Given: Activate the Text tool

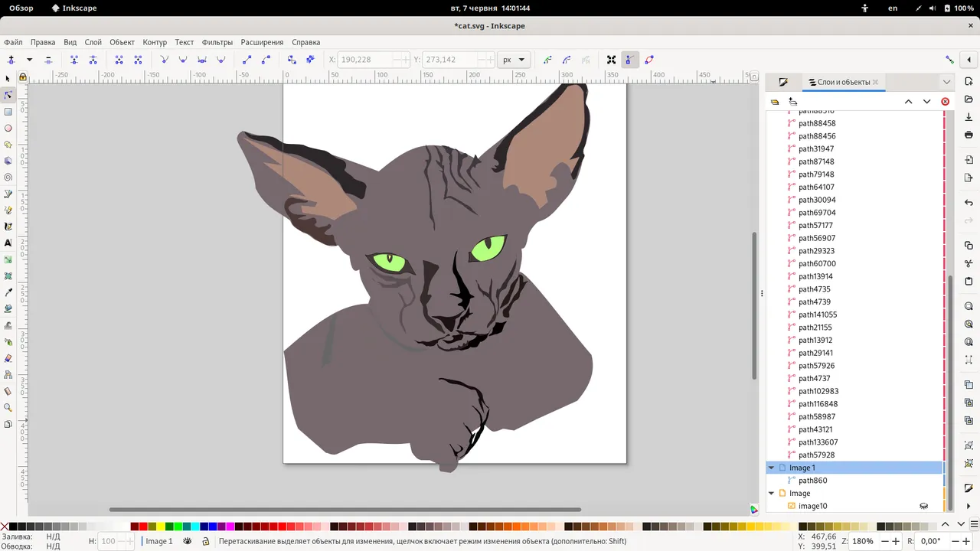Looking at the screenshot, I should [x=8, y=243].
